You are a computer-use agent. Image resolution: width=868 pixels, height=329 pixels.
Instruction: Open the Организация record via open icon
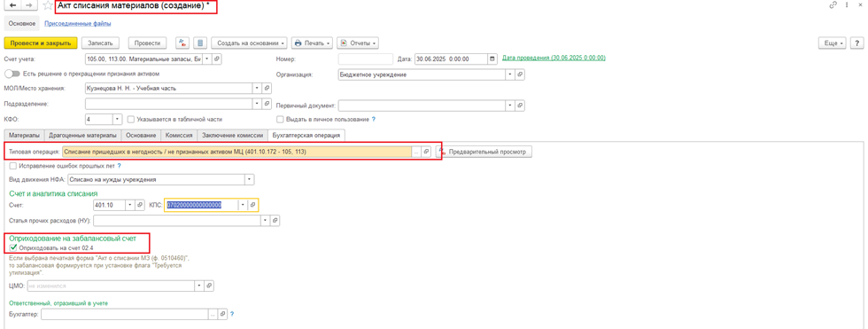(x=519, y=74)
